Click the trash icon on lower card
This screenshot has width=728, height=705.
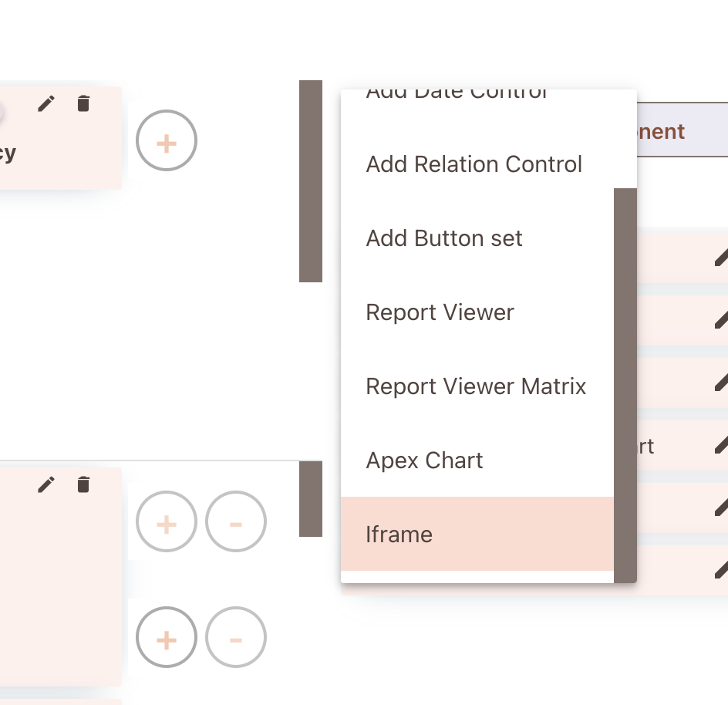click(83, 484)
